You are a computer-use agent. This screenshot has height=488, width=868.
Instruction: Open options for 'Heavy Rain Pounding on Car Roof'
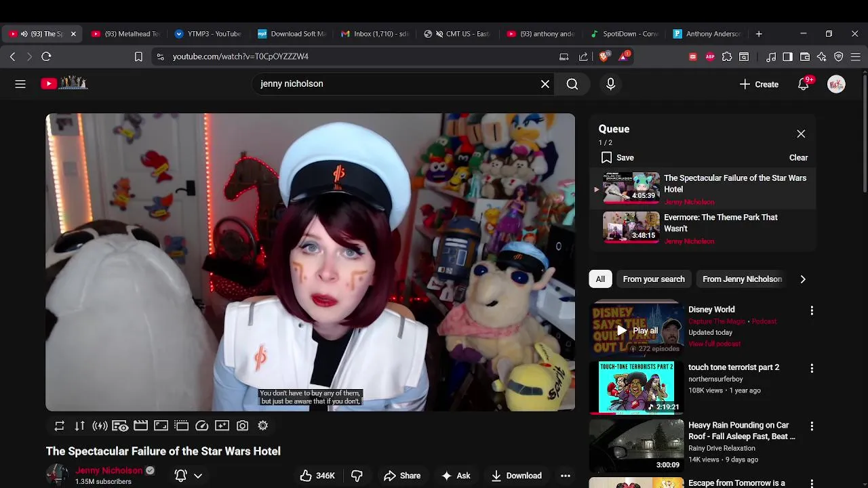pos(812,426)
